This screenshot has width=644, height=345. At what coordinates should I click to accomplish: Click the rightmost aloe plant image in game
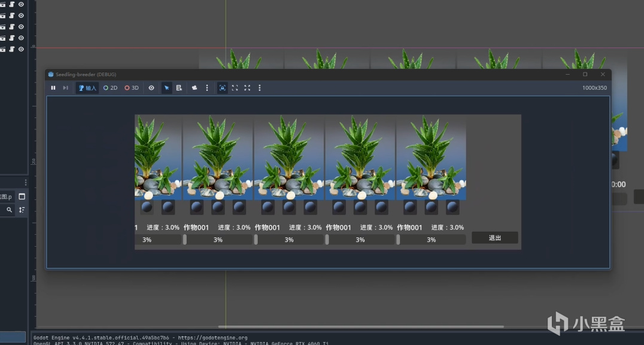point(431,157)
